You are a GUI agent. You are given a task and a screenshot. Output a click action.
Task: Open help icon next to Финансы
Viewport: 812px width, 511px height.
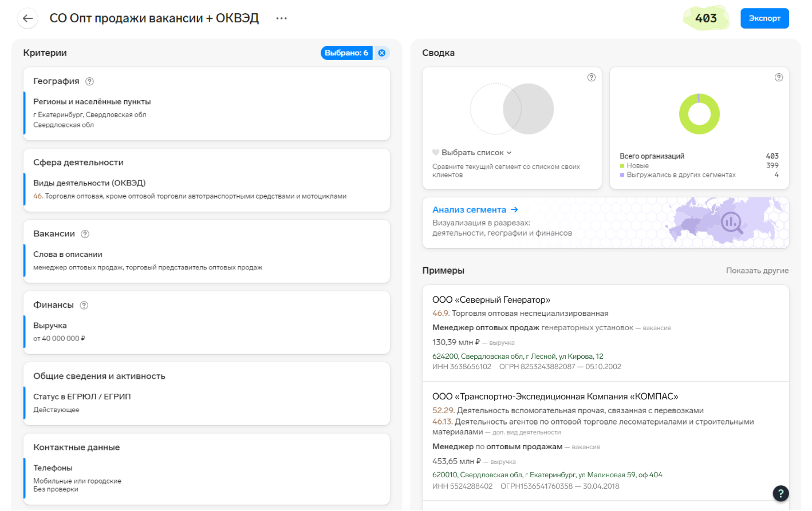84,305
